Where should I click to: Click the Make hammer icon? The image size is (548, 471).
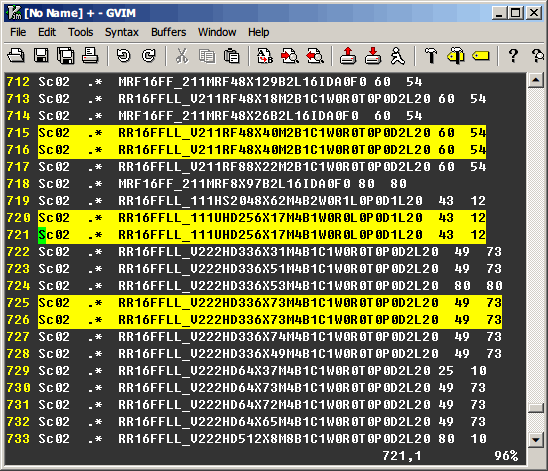coord(431,56)
